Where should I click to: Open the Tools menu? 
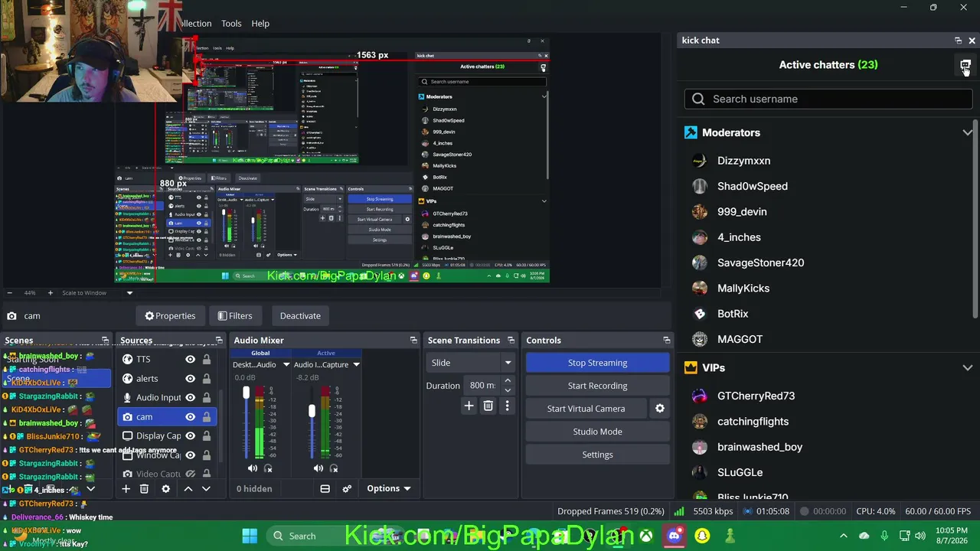(231, 24)
